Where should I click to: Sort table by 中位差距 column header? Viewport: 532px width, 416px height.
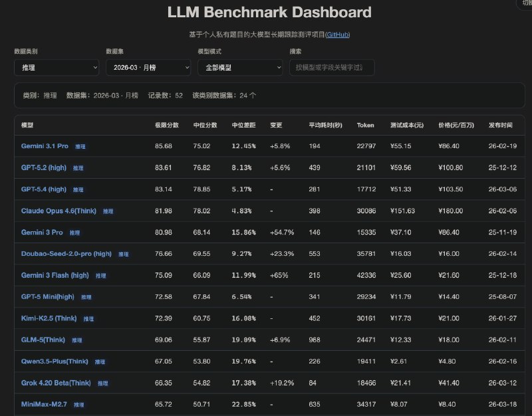coord(243,125)
